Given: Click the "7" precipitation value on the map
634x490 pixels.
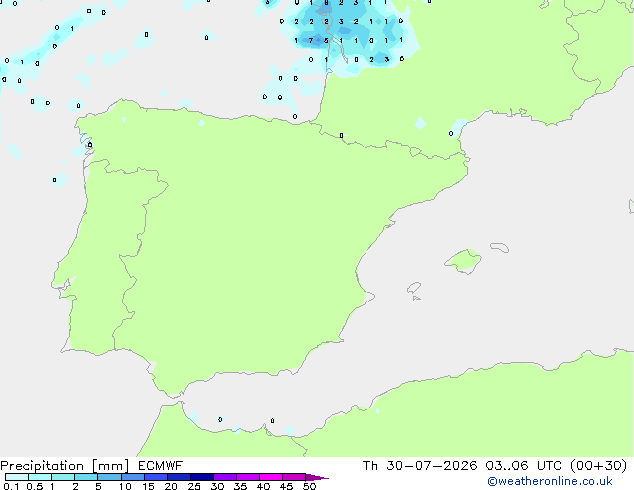Looking at the screenshot, I should [x=311, y=40].
